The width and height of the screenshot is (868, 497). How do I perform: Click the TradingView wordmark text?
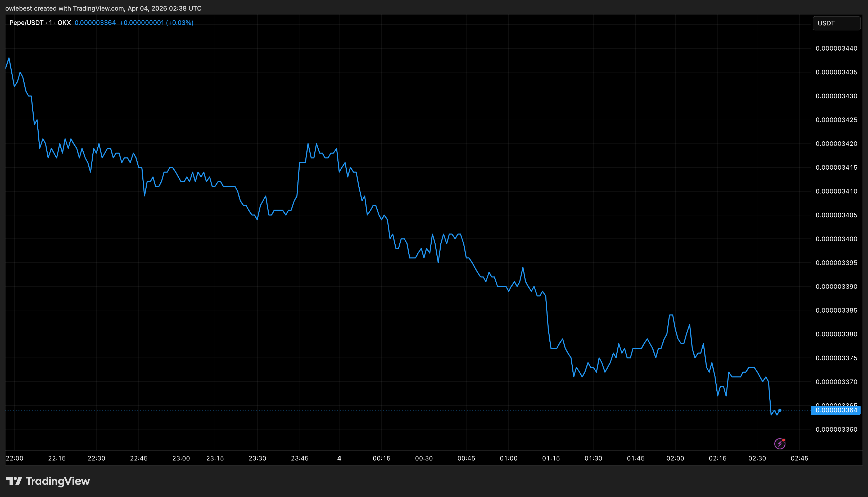(x=58, y=481)
